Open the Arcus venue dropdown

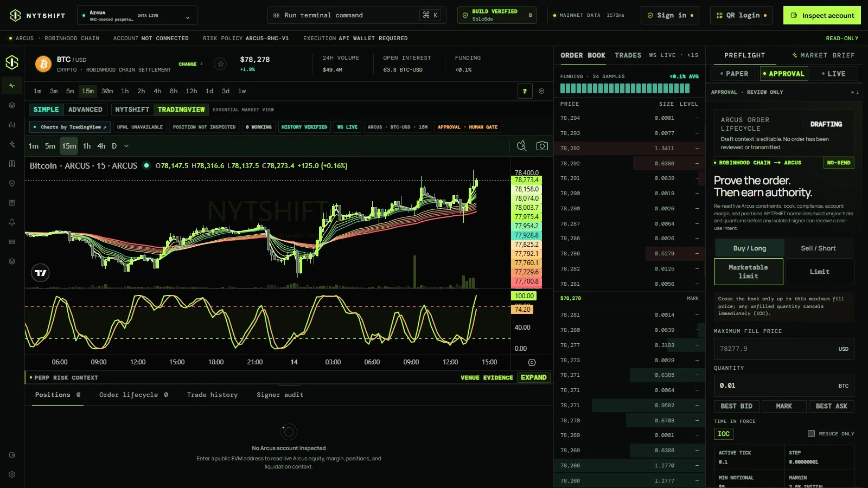point(137,15)
